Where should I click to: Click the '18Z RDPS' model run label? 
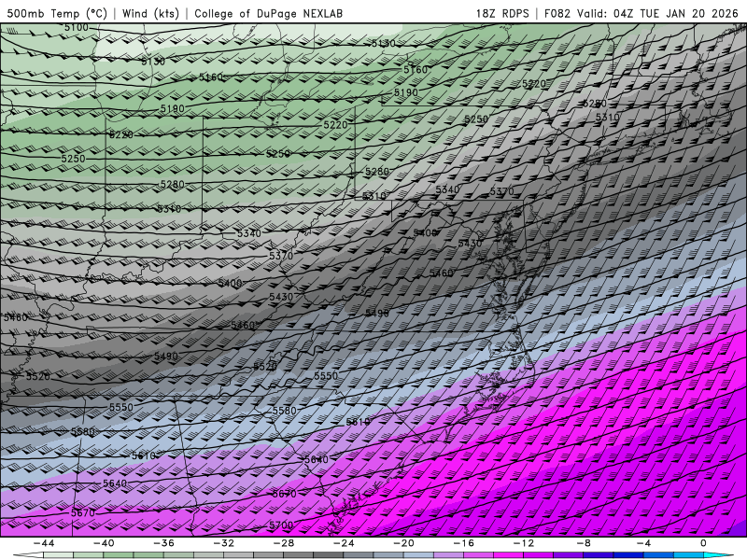click(502, 13)
